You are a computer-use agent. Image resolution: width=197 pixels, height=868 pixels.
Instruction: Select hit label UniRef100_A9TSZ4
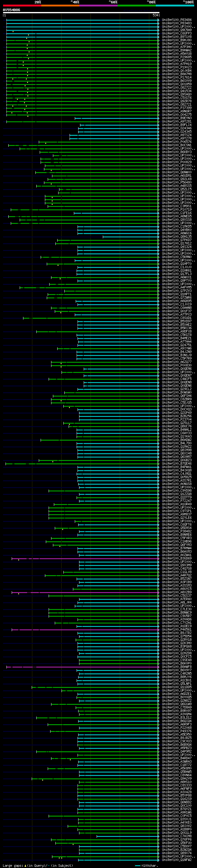(x=177, y=135)
